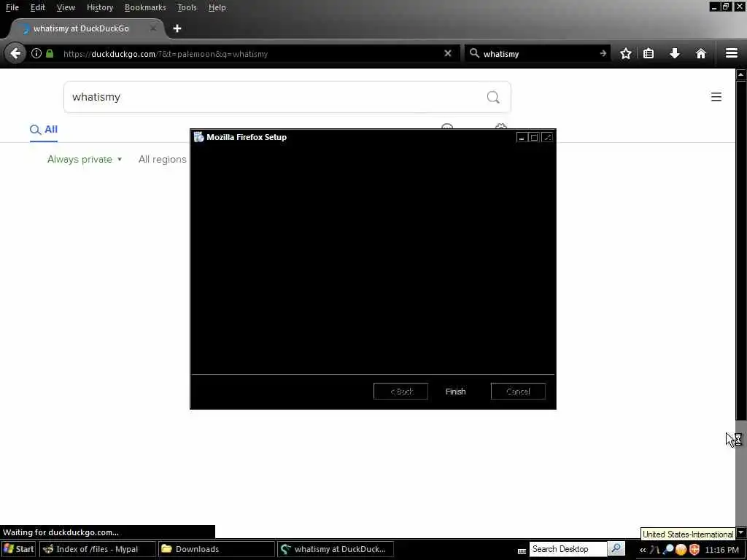
Task: Focus the browser search box containing whatismy
Action: (x=539, y=54)
